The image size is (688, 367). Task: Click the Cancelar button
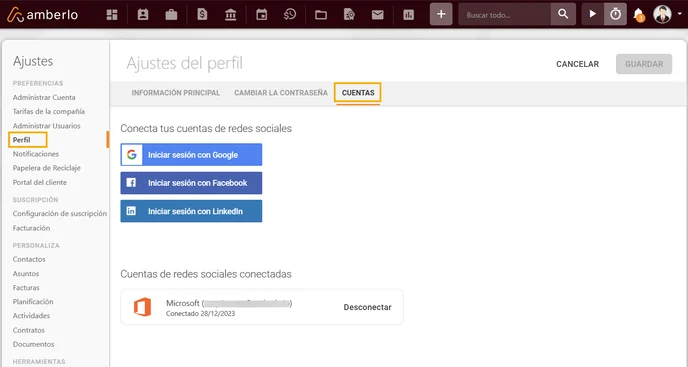pyautogui.click(x=577, y=64)
